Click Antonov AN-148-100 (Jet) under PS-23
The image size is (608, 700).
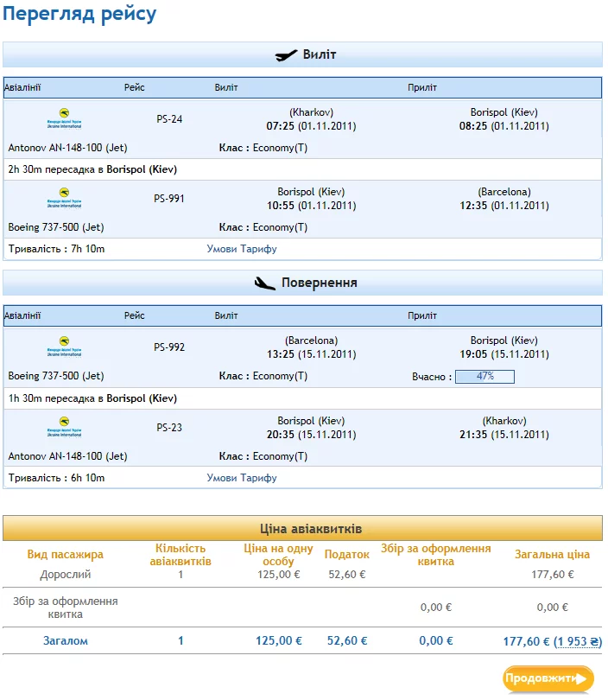pos(68,456)
